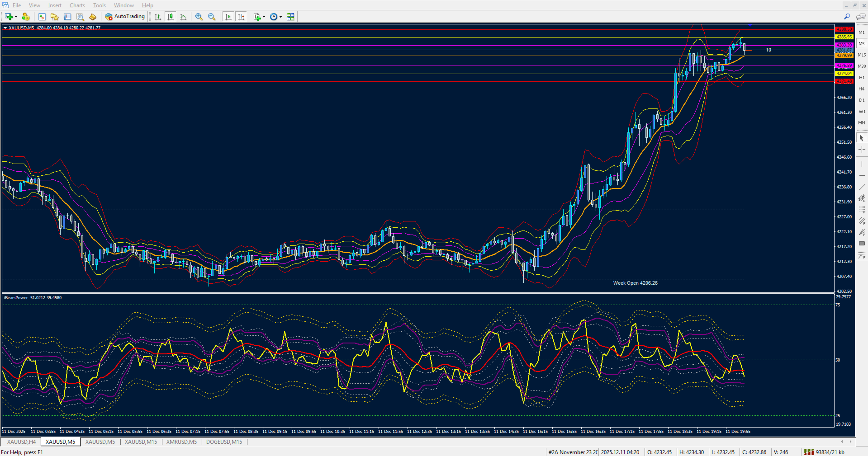Select the MN timeframe button
Screen dimensions: 868x456
click(x=862, y=123)
